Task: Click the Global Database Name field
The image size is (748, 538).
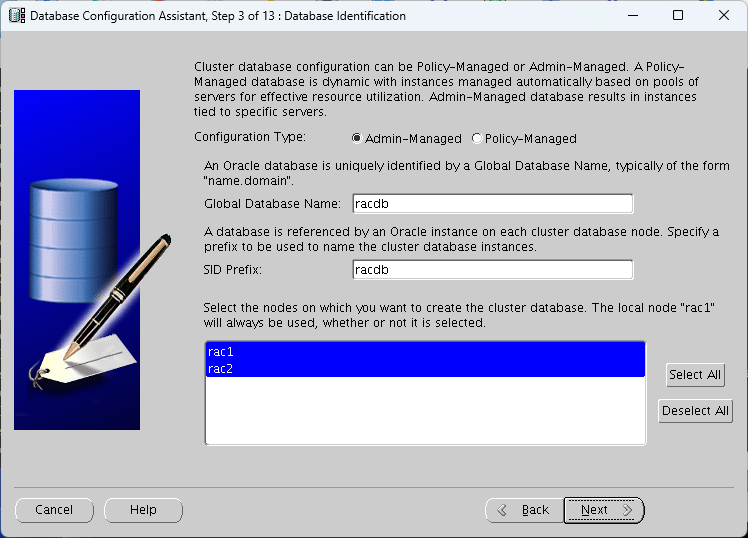Action: point(493,204)
